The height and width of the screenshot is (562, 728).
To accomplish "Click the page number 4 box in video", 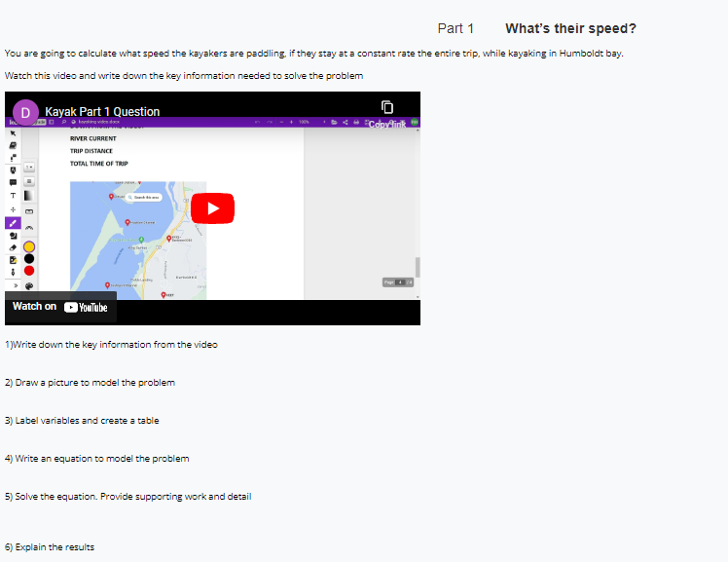I will pos(400,282).
